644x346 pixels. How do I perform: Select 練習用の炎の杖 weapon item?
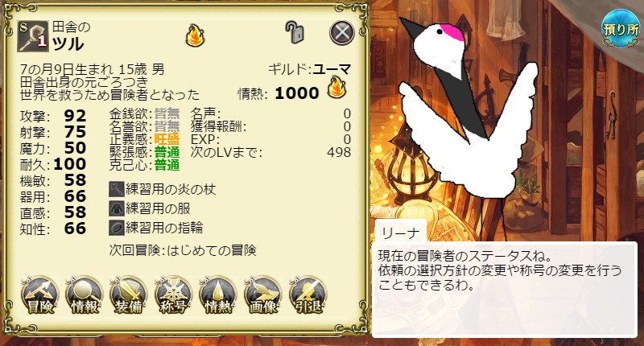point(163,189)
